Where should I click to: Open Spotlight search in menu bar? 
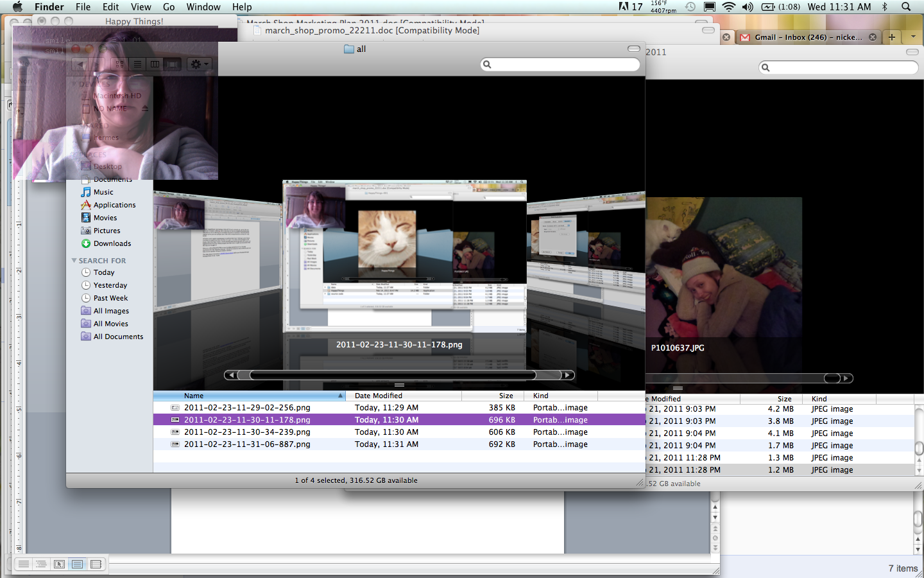[x=906, y=7]
